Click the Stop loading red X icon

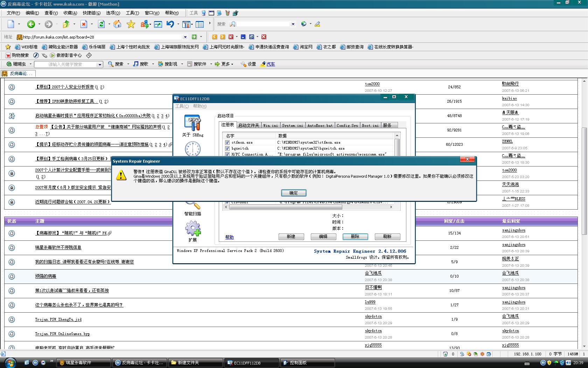pyautogui.click(x=84, y=24)
